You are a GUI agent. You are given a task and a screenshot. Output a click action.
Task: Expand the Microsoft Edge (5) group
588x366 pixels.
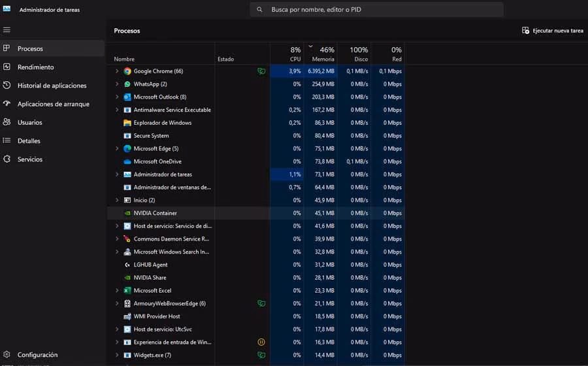(117, 149)
